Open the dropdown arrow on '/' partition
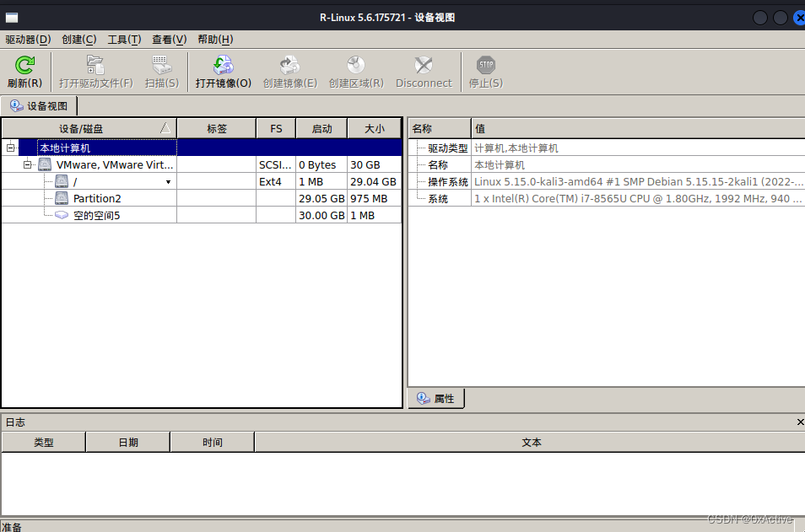Image resolution: width=805 pixels, height=532 pixels. click(x=168, y=182)
